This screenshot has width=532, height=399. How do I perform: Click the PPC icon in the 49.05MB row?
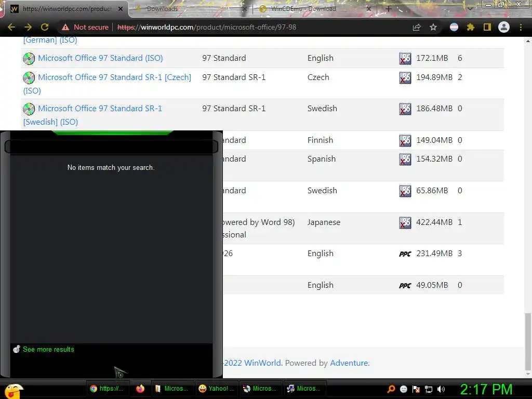405,285
